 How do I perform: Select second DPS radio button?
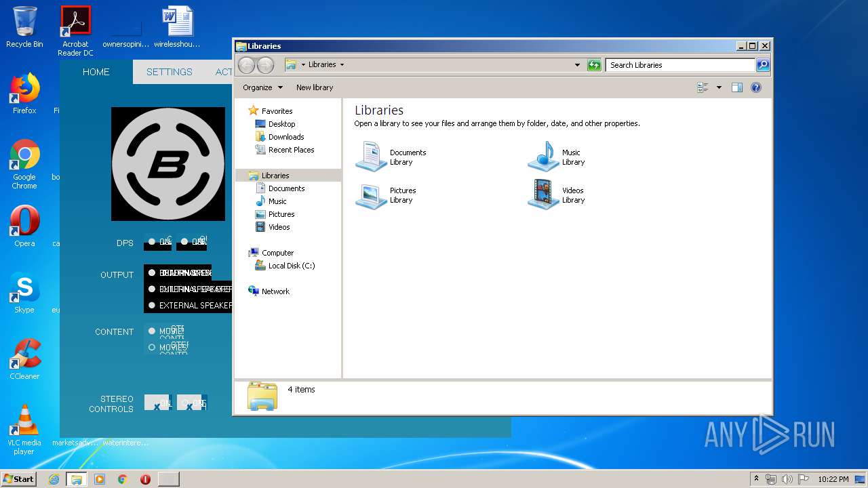184,241
